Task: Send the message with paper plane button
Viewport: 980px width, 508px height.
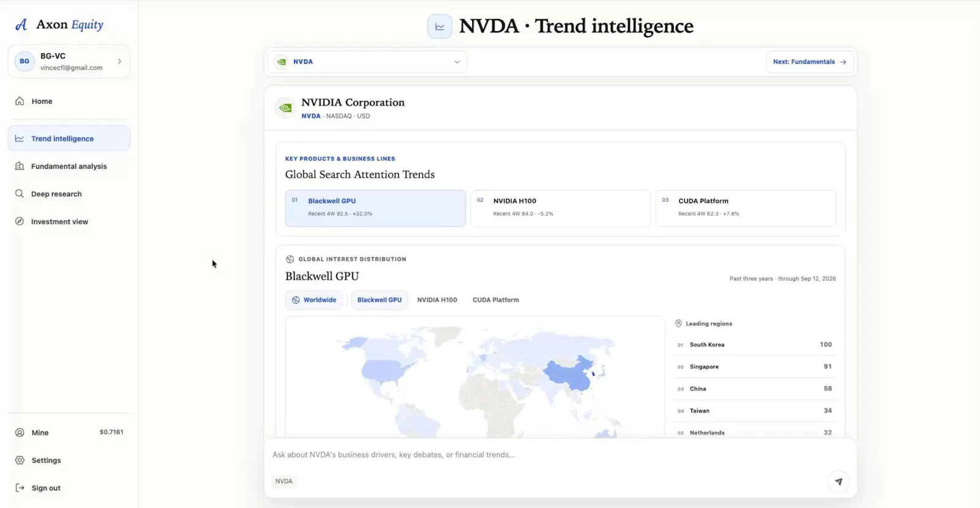Action: click(x=839, y=482)
